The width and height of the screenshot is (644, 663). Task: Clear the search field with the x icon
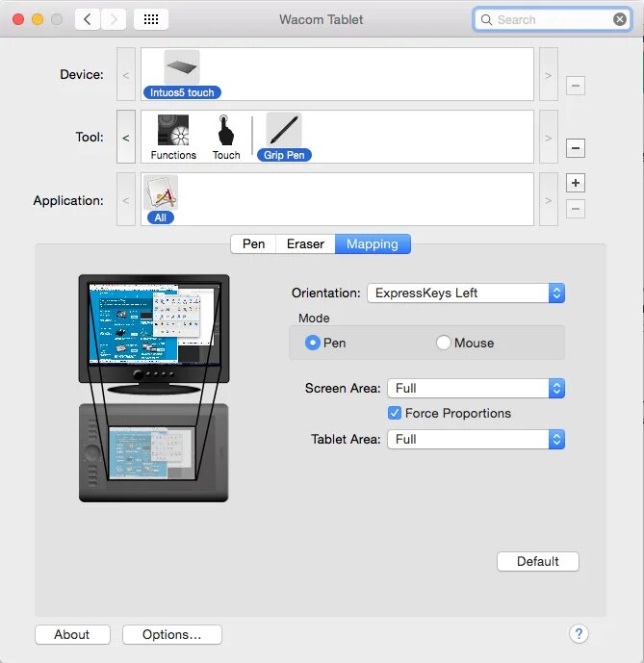(x=620, y=19)
